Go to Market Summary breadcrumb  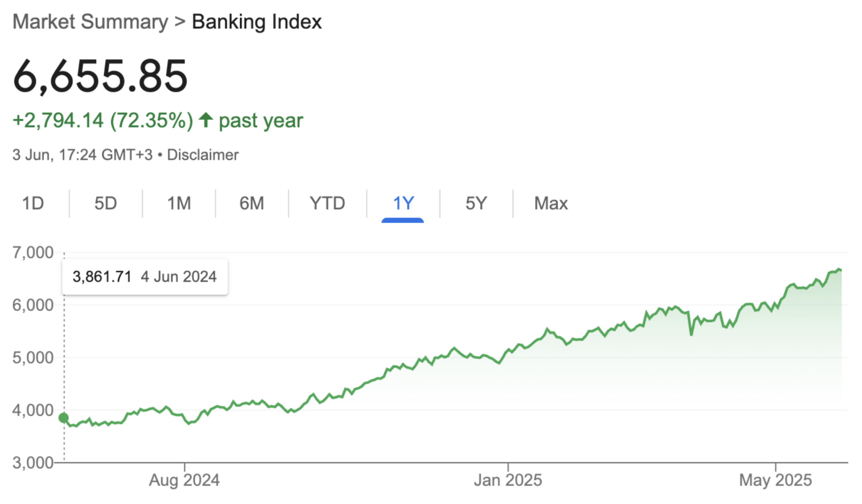[x=90, y=22]
